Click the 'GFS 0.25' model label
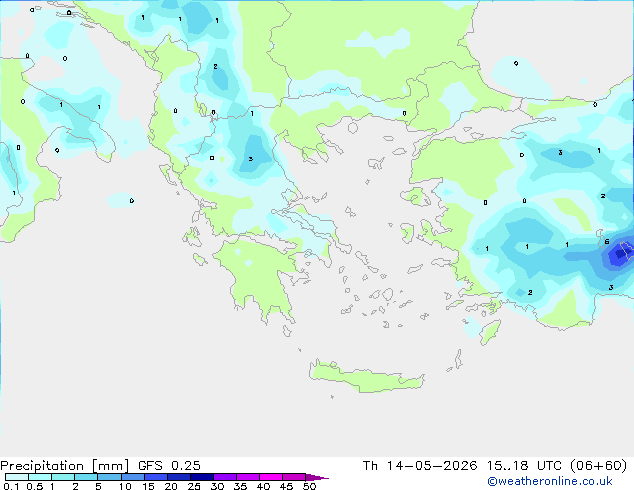 coord(169,466)
